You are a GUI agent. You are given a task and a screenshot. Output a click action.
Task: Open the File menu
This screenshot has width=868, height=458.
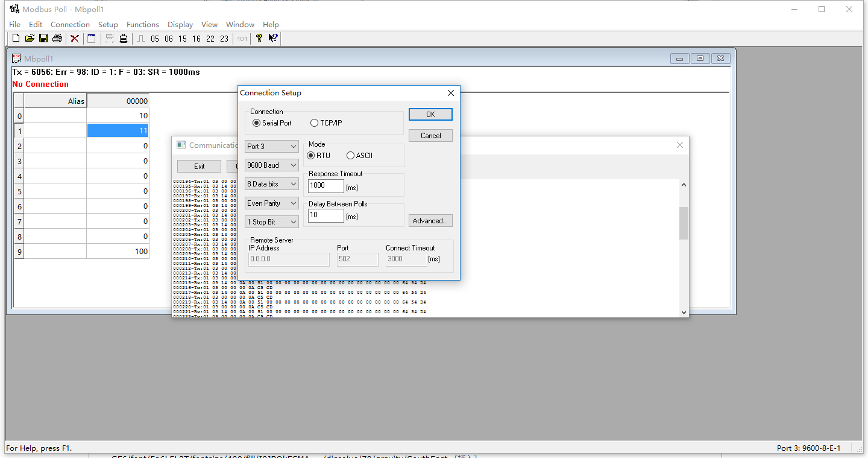[15, 25]
